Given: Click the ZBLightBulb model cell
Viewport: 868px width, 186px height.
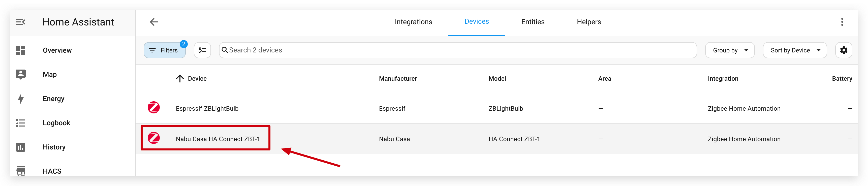Looking at the screenshot, I should (x=505, y=108).
